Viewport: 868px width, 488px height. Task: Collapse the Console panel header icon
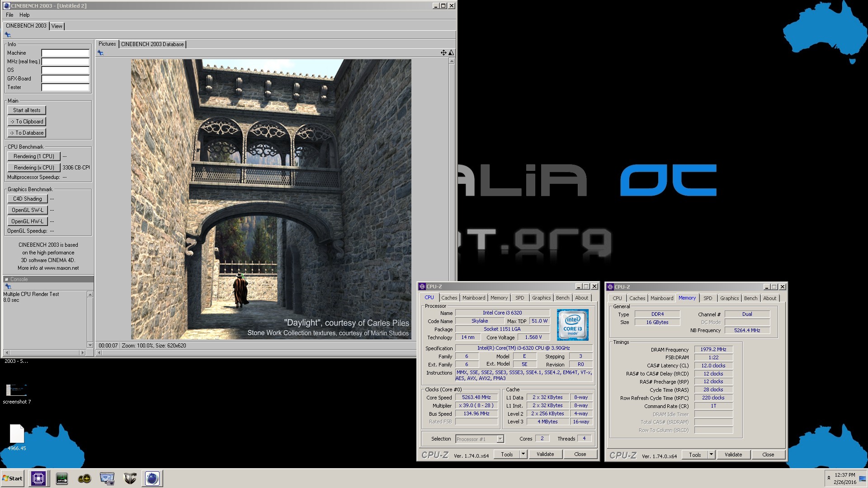[x=6, y=279]
